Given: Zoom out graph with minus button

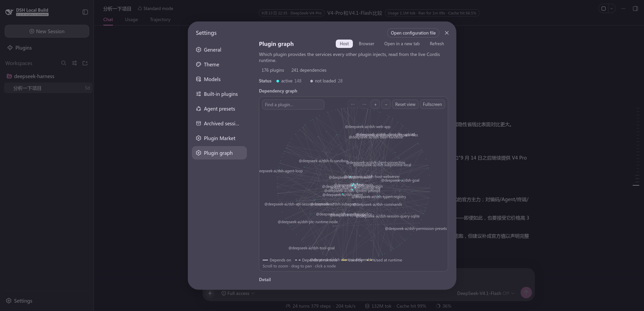Looking at the screenshot, I should tap(386, 105).
